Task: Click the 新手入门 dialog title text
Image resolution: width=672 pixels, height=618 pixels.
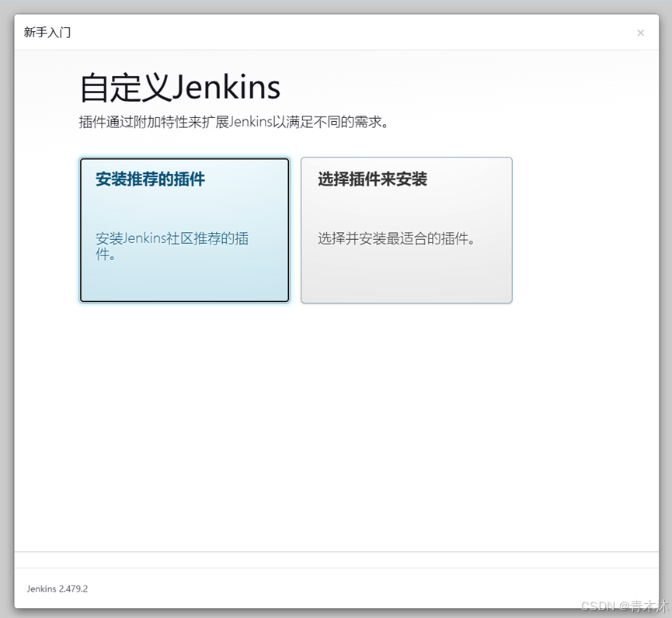Action: pos(47,33)
